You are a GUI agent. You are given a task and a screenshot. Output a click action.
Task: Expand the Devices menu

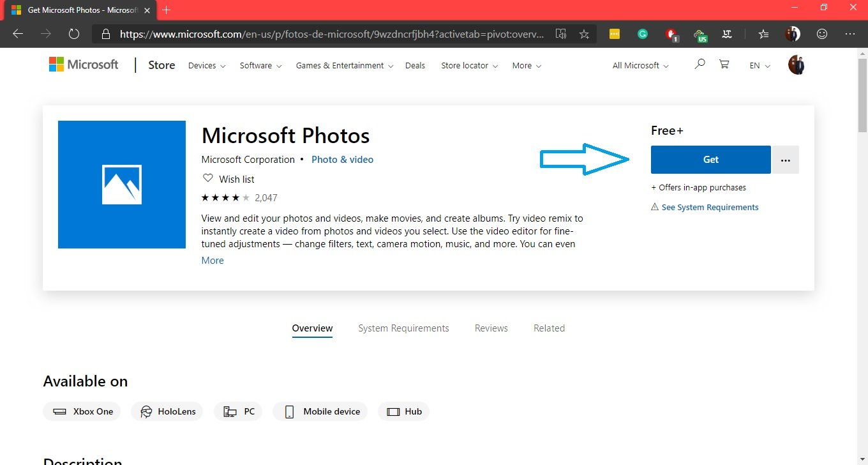[x=207, y=65]
